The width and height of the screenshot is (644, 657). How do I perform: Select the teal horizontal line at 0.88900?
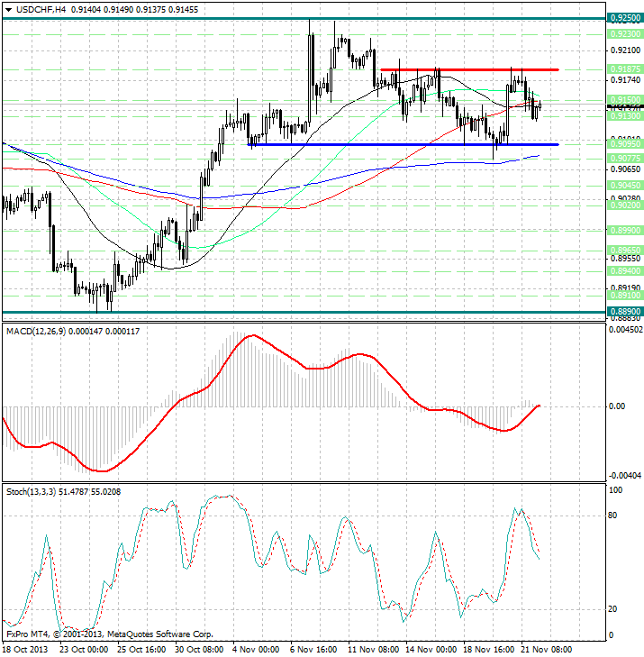(x=304, y=312)
